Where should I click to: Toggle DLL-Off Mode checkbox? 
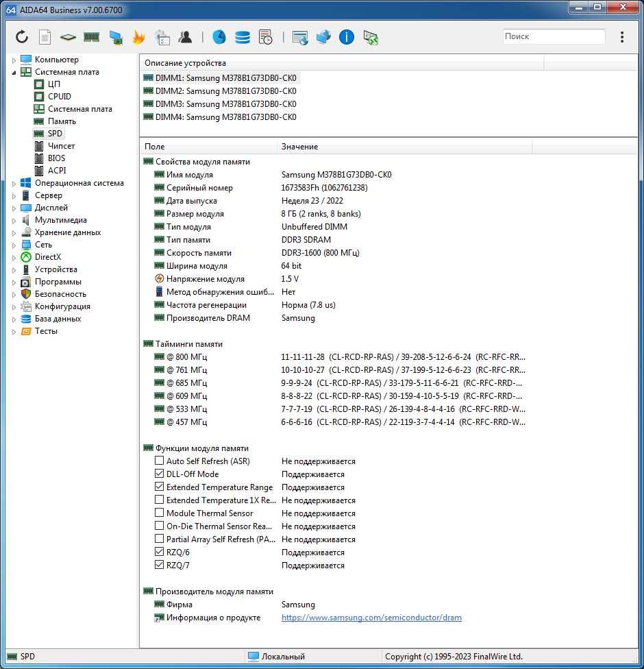(159, 474)
